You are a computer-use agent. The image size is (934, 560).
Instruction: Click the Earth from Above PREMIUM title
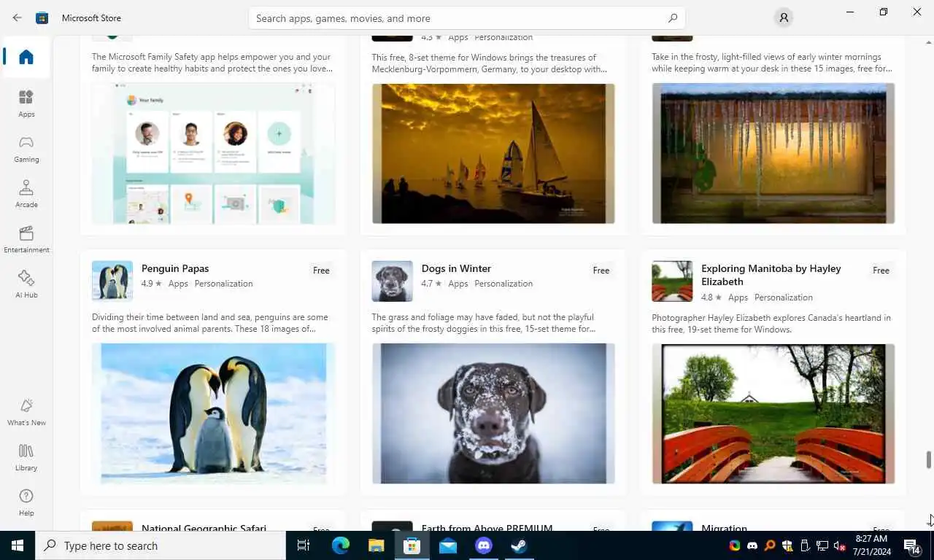(487, 527)
